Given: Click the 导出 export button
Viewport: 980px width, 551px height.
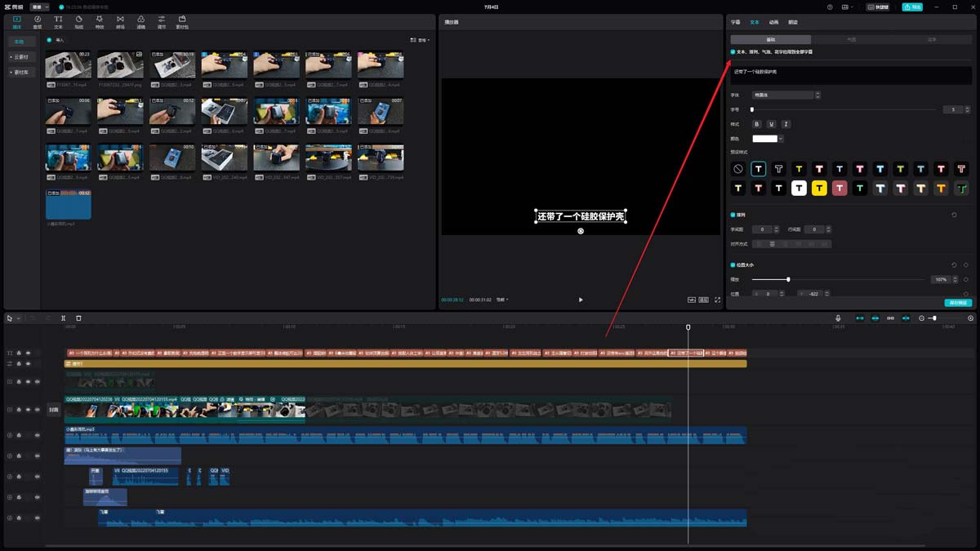Looking at the screenshot, I should click(912, 7).
